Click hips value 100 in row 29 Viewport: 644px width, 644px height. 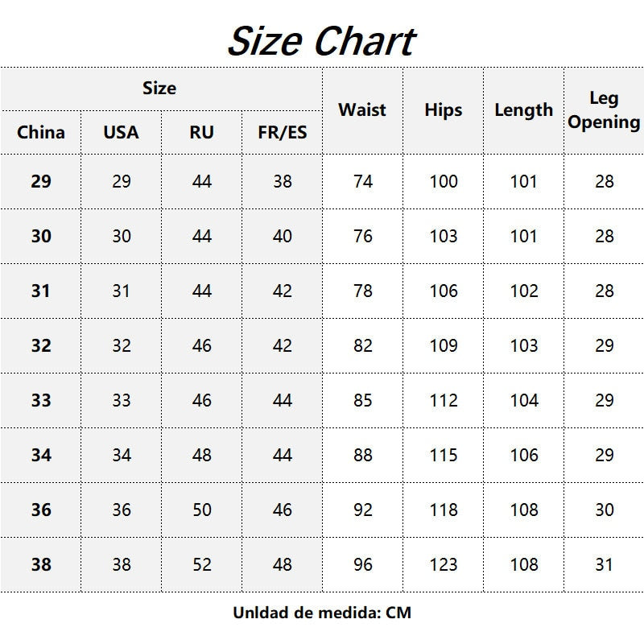click(x=444, y=182)
